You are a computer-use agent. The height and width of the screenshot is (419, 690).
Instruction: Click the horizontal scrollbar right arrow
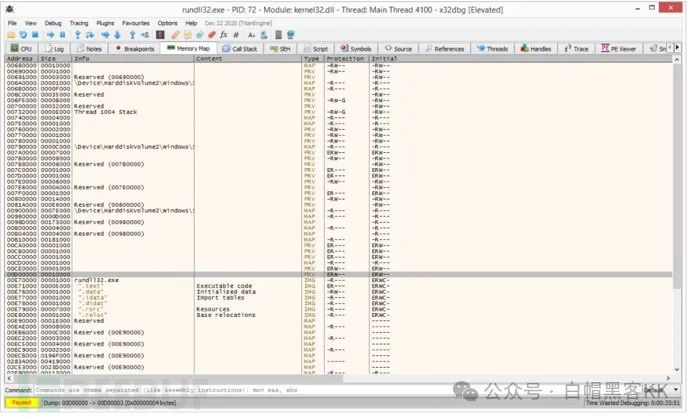click(x=668, y=378)
